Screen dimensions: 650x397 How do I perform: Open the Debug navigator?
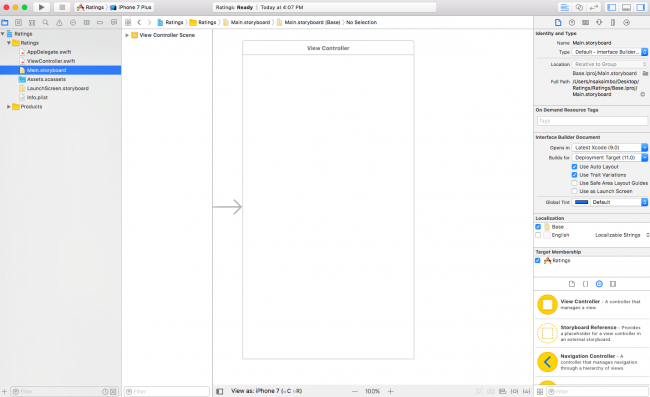(87, 22)
